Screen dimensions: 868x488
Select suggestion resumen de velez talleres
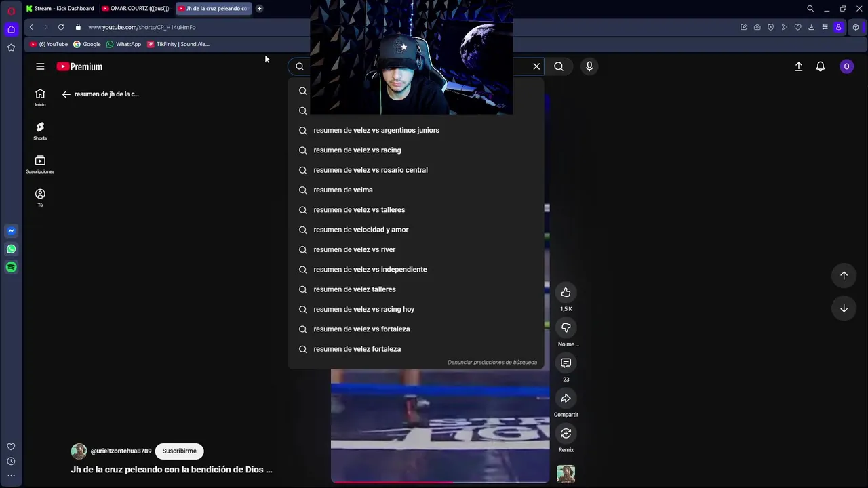tap(416, 289)
